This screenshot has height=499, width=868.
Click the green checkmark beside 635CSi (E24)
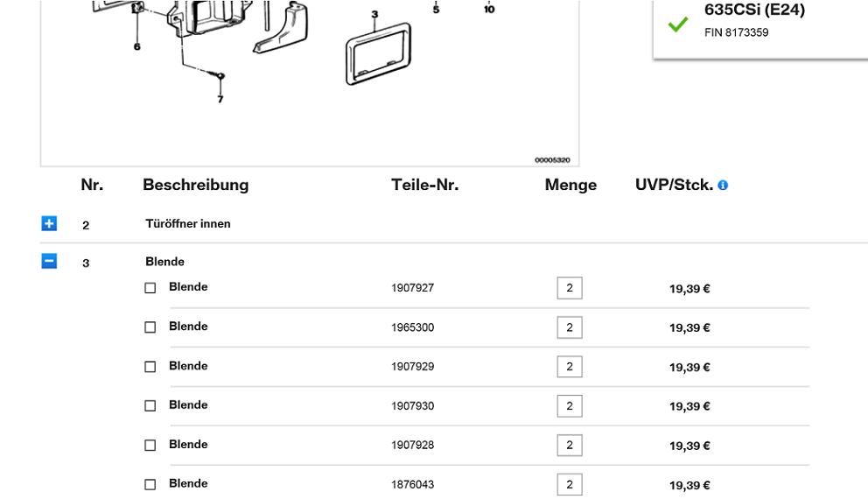click(x=677, y=25)
